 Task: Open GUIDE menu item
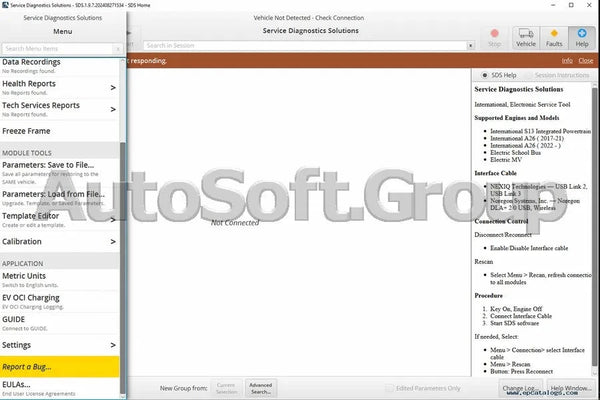click(60, 323)
